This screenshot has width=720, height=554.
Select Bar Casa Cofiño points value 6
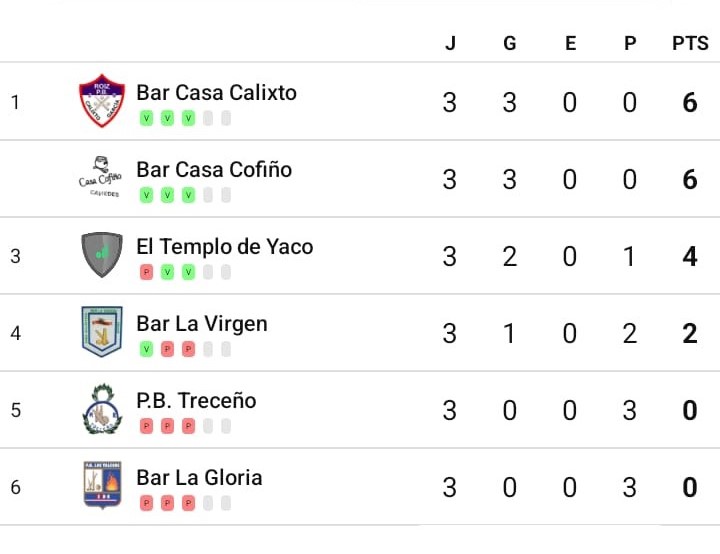pyautogui.click(x=690, y=179)
